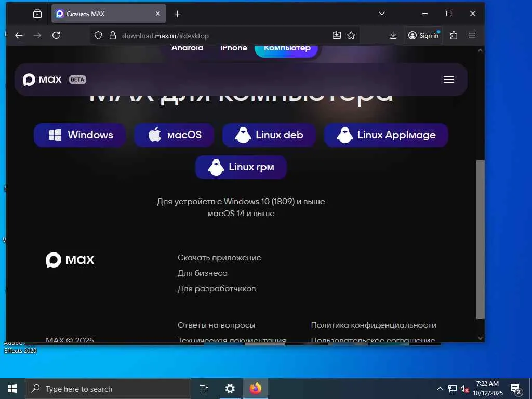The width and height of the screenshot is (532, 399).
Task: Open the Firefox application menu
Action: [x=472, y=35]
